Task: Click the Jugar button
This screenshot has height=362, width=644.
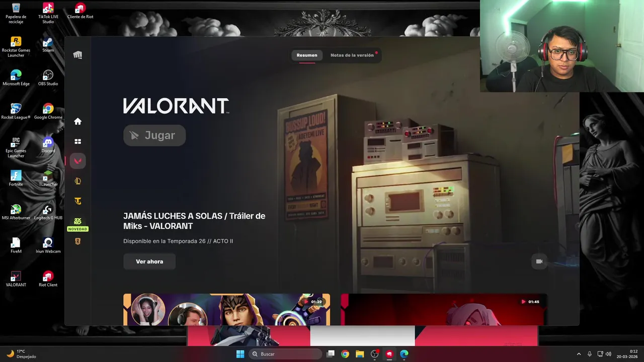Action: click(x=154, y=135)
